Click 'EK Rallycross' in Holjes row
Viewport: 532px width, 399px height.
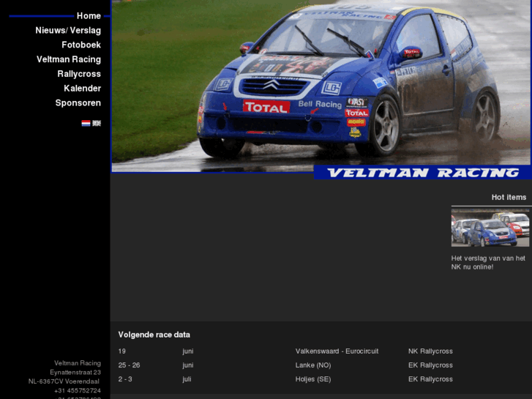pos(430,379)
